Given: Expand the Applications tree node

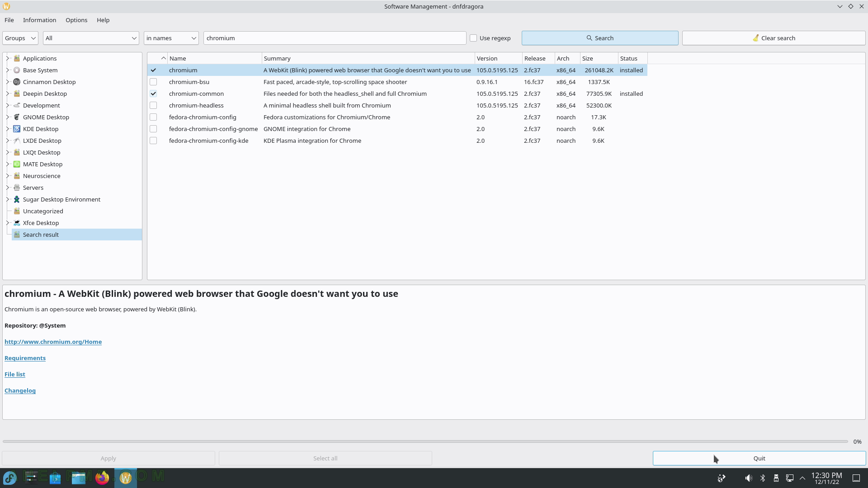Looking at the screenshot, I should click(7, 58).
